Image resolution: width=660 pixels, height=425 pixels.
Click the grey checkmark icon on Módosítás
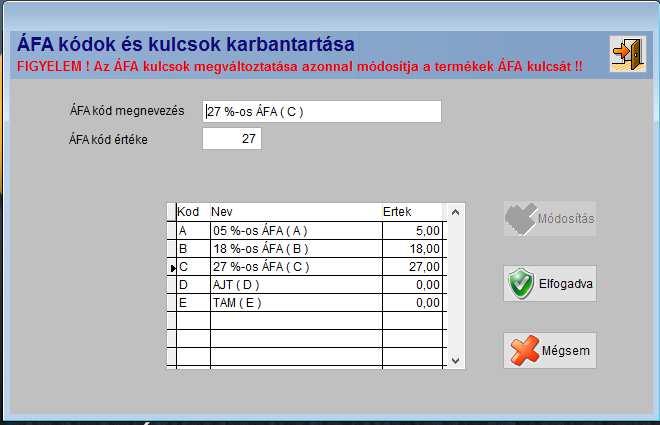521,218
